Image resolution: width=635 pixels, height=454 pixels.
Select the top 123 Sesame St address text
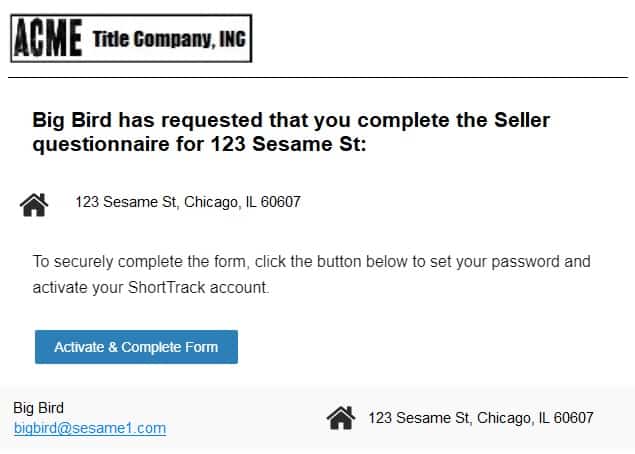(188, 202)
